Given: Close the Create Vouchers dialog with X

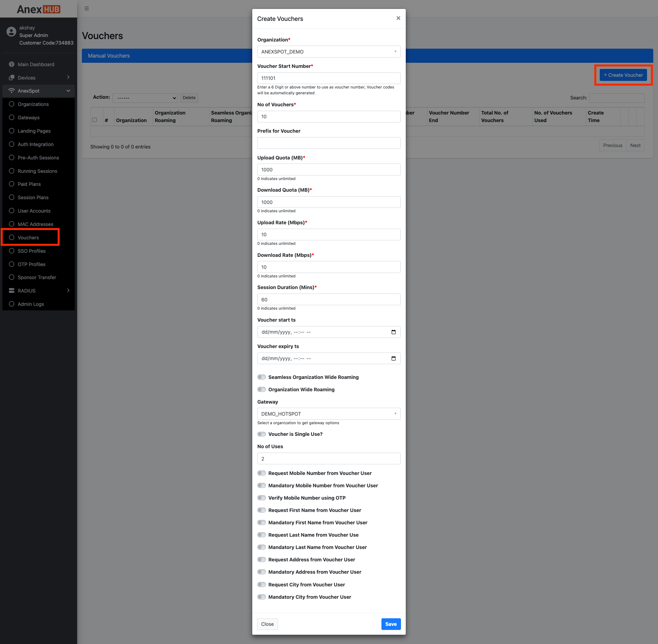Looking at the screenshot, I should tap(398, 18).
